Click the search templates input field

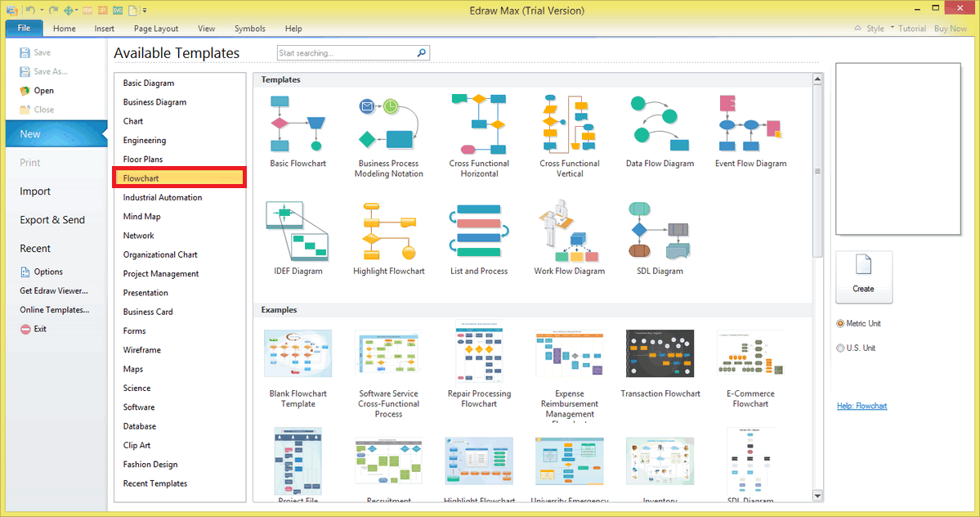coord(347,53)
